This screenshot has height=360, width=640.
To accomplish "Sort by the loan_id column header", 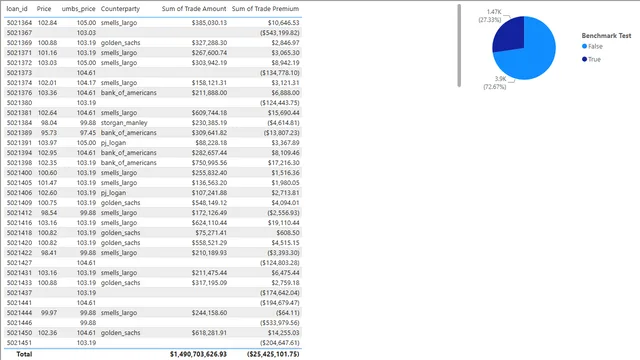I will coord(17,9).
